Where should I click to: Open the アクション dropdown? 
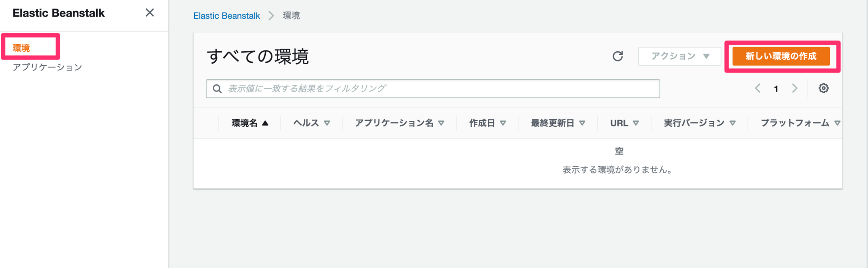click(679, 56)
